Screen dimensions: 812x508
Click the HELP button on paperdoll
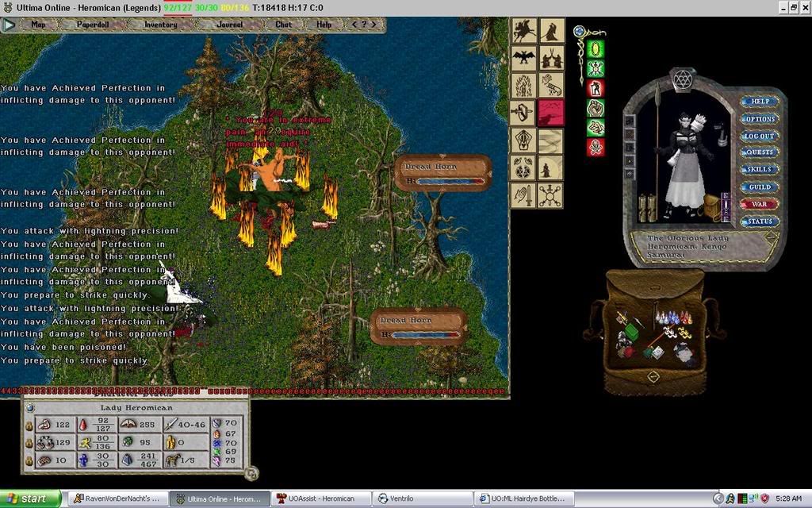760,102
